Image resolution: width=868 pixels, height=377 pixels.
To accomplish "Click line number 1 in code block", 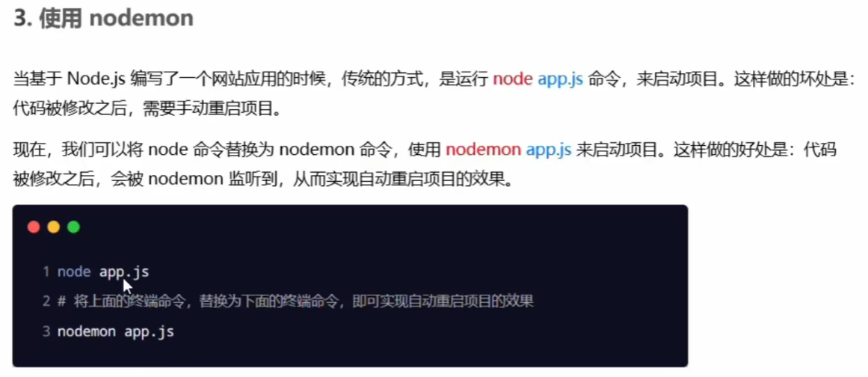I will 46,272.
